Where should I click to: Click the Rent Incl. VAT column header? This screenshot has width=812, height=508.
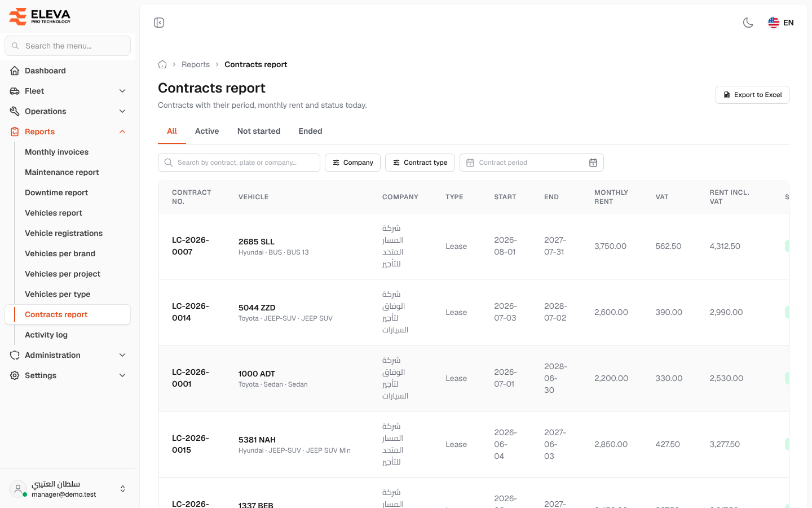point(730,197)
